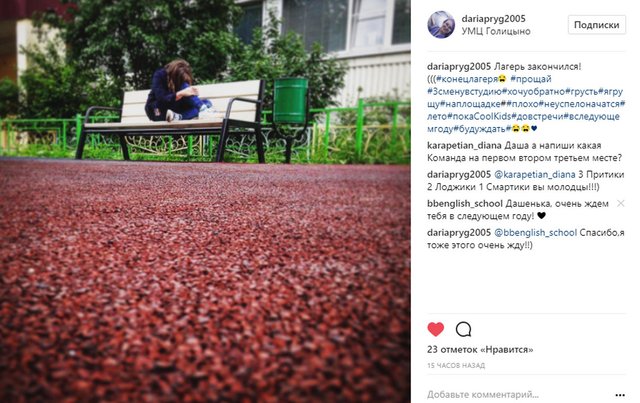Viewport: 640px width, 403px height.
Task: Click the Подписки following button
Action: click(x=596, y=25)
